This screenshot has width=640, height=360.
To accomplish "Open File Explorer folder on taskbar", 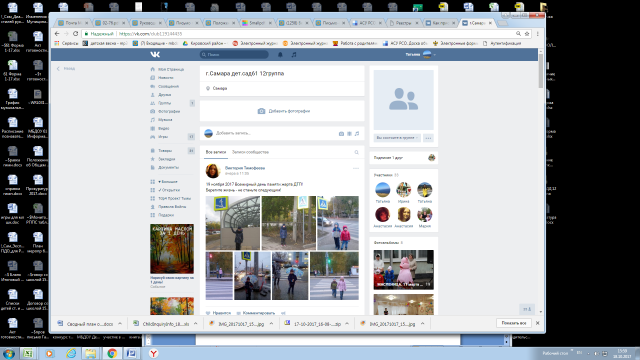I will 91,353.
